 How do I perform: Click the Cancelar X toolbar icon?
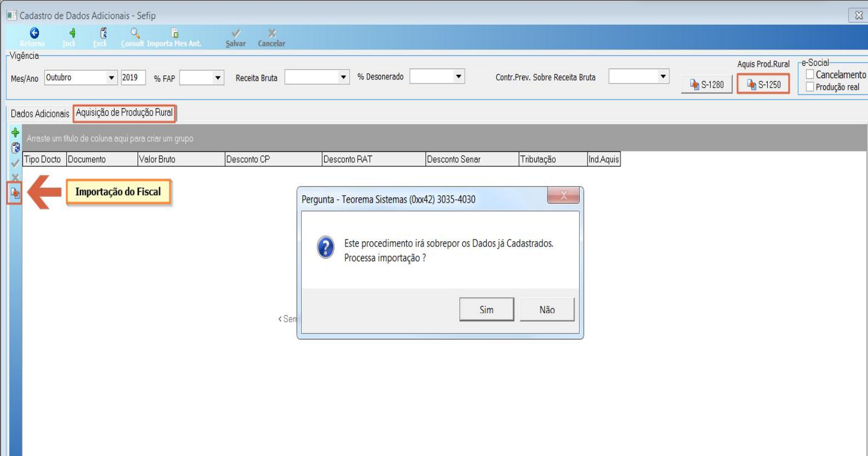click(x=272, y=33)
